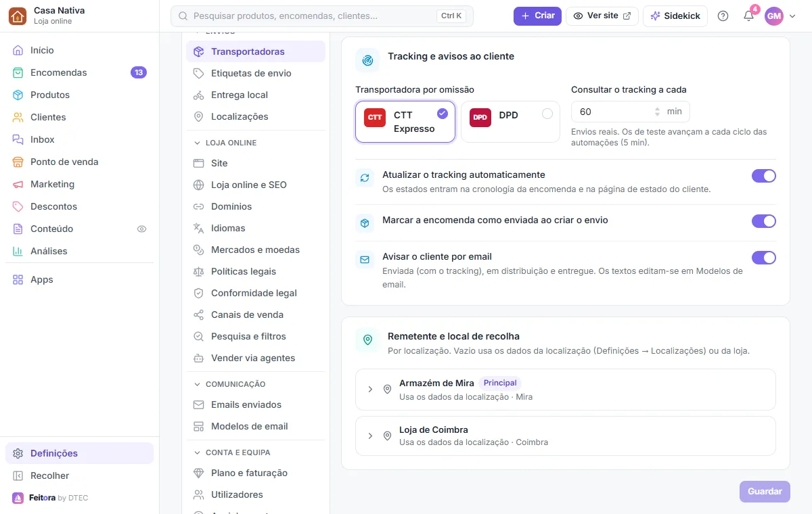The height and width of the screenshot is (514, 812).
Task: Click the Feitora logo icon
Action: tap(18, 498)
